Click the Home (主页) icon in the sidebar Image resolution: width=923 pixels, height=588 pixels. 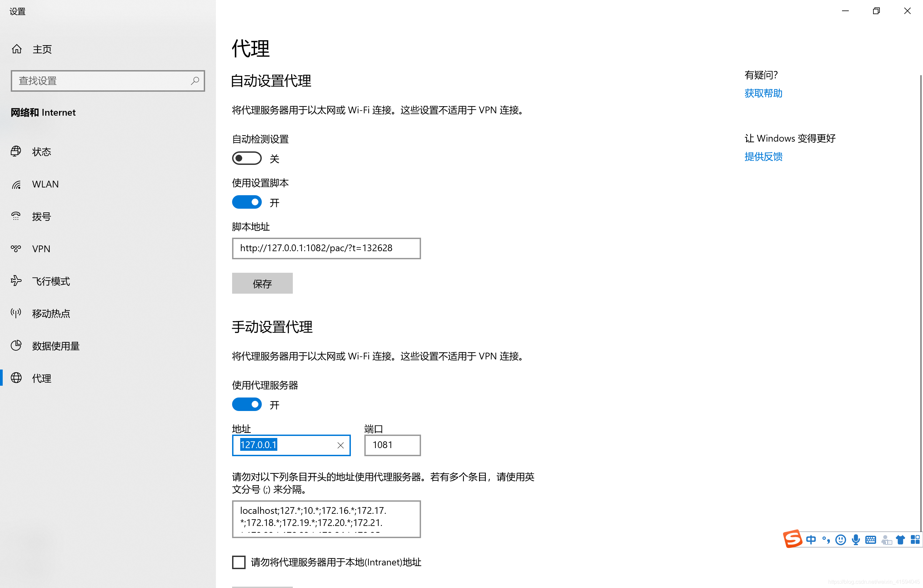click(17, 49)
